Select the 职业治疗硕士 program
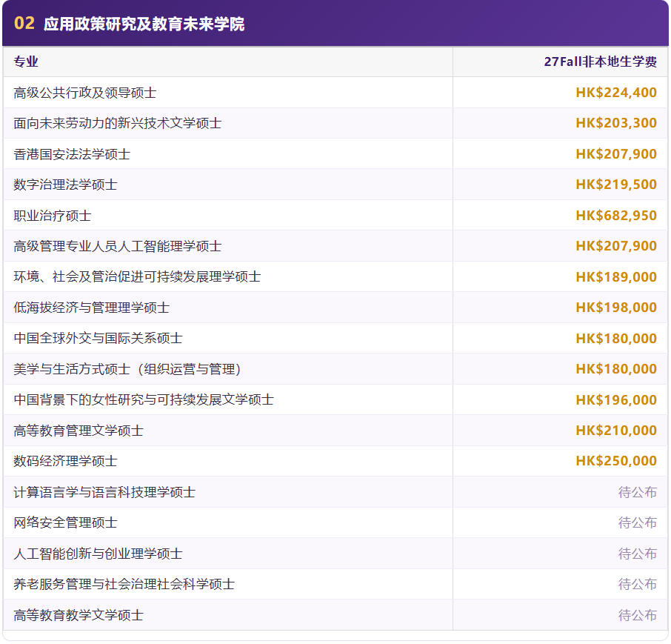This screenshot has width=671, height=644. (x=52, y=216)
